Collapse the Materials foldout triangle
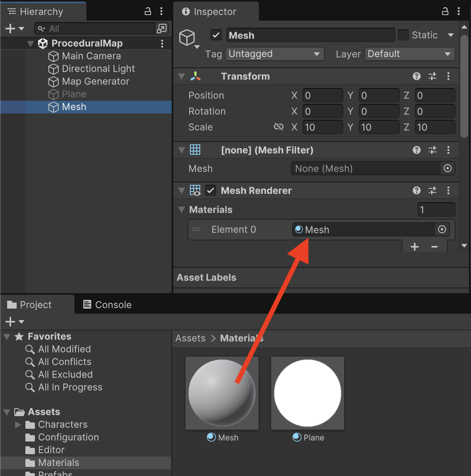This screenshot has width=471, height=476. tap(182, 209)
